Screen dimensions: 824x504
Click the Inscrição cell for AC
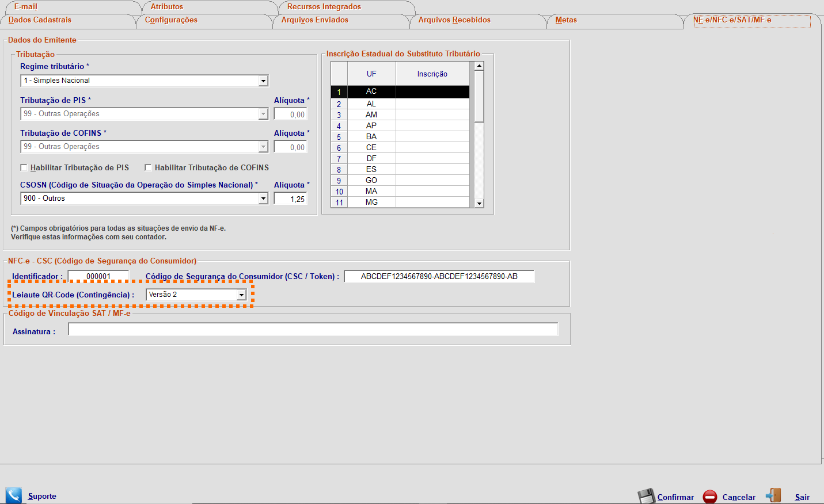pyautogui.click(x=432, y=91)
